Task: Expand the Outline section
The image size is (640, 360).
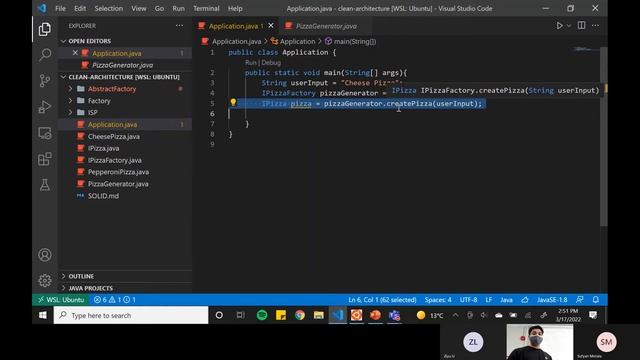Action: pyautogui.click(x=125, y=276)
